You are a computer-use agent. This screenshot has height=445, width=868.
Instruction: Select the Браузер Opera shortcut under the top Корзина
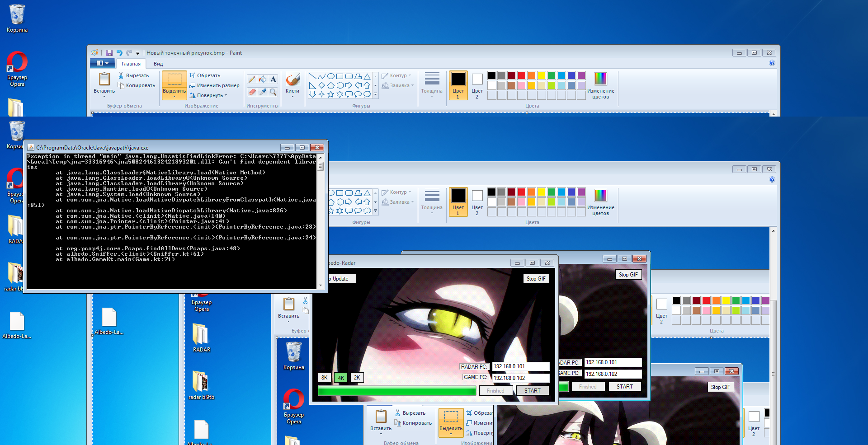17,69
